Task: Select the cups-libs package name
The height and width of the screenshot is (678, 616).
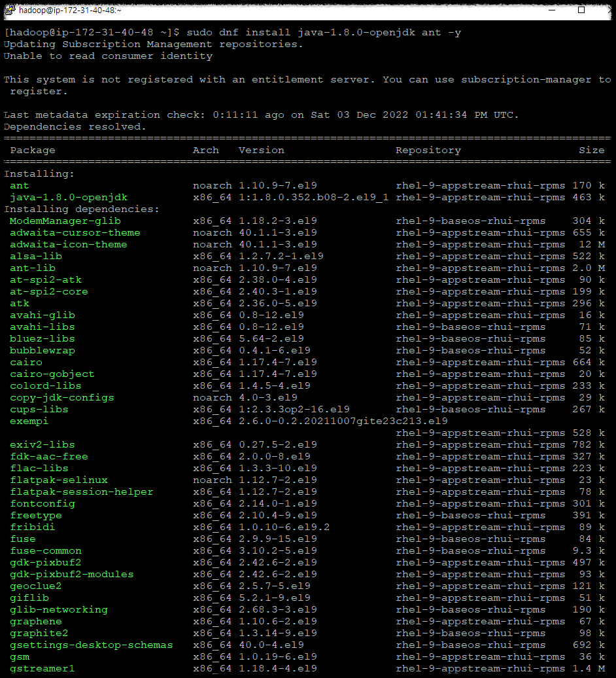Action: 39,409
